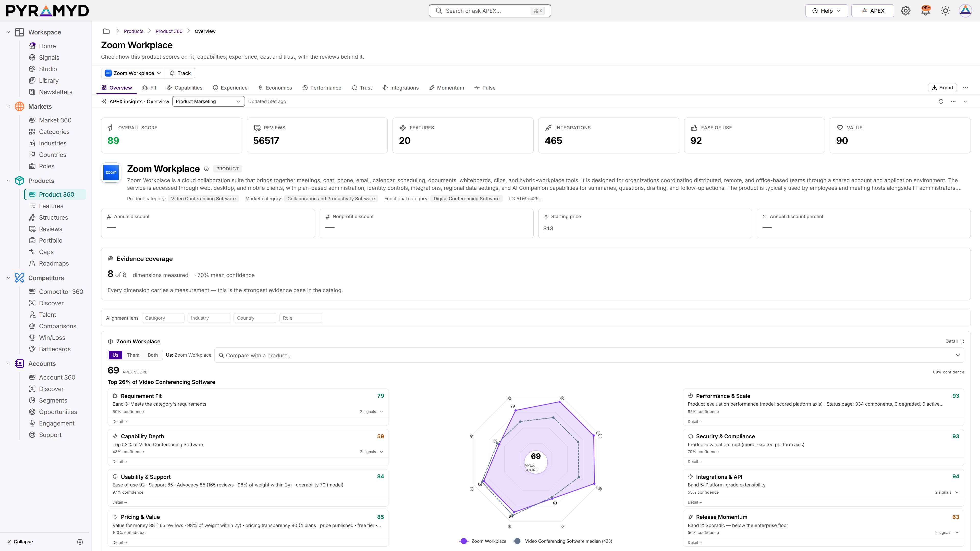Screen dimensions: 980x551
Task: Collapse the Markets sidebar section
Action: [8, 106]
